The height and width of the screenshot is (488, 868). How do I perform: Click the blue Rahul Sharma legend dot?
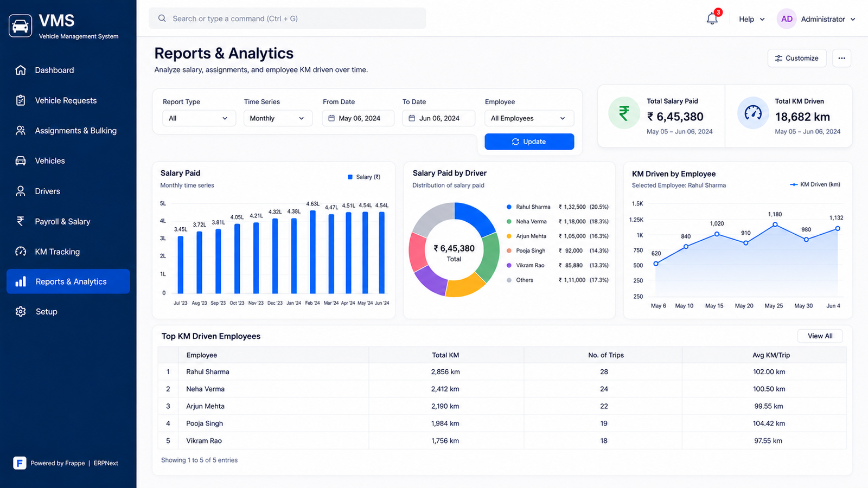pyautogui.click(x=509, y=207)
